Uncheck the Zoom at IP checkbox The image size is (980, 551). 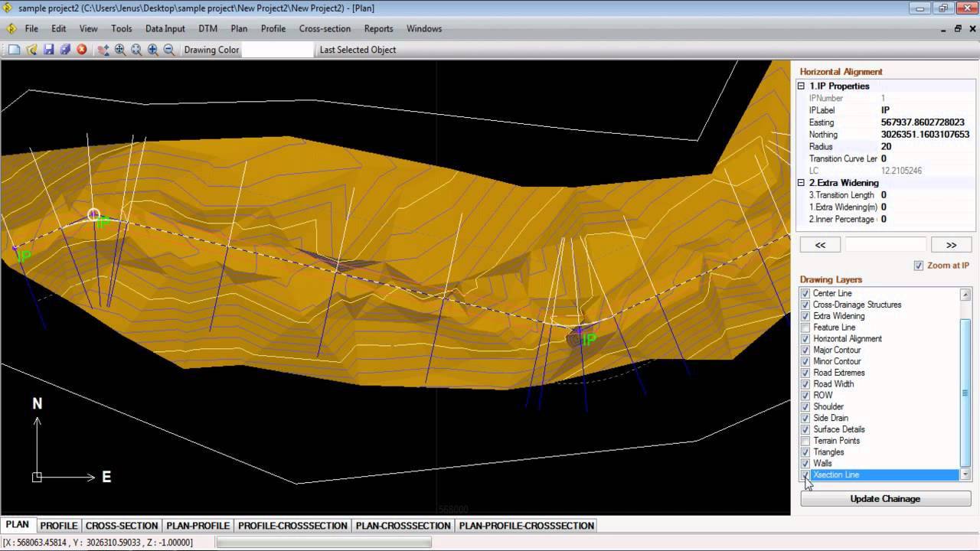click(919, 266)
